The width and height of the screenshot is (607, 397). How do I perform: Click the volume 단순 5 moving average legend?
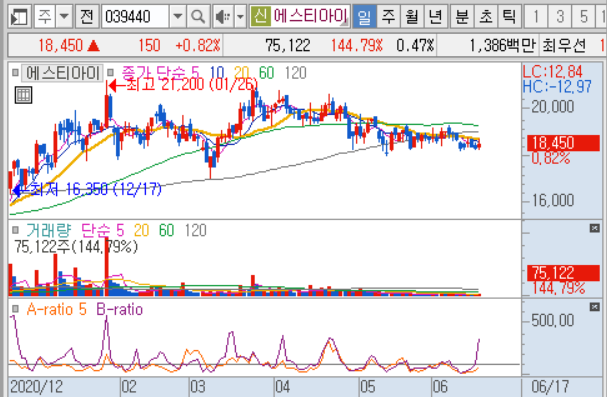pos(103,230)
